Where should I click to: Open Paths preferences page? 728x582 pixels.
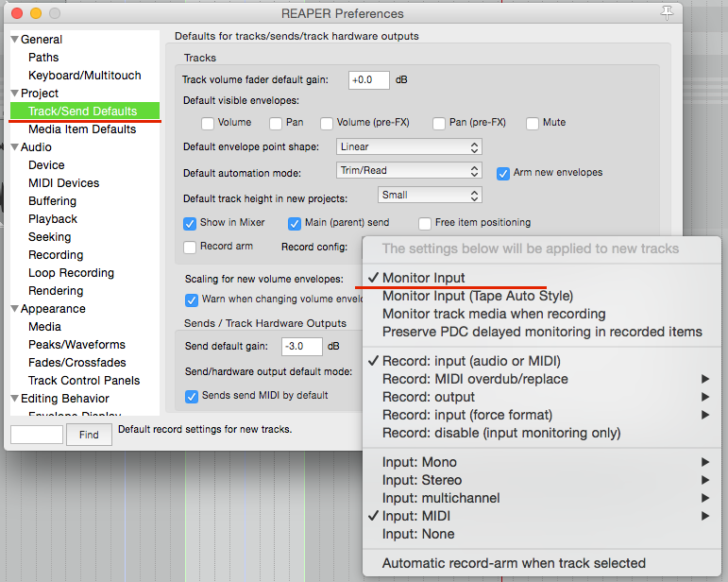(x=43, y=58)
